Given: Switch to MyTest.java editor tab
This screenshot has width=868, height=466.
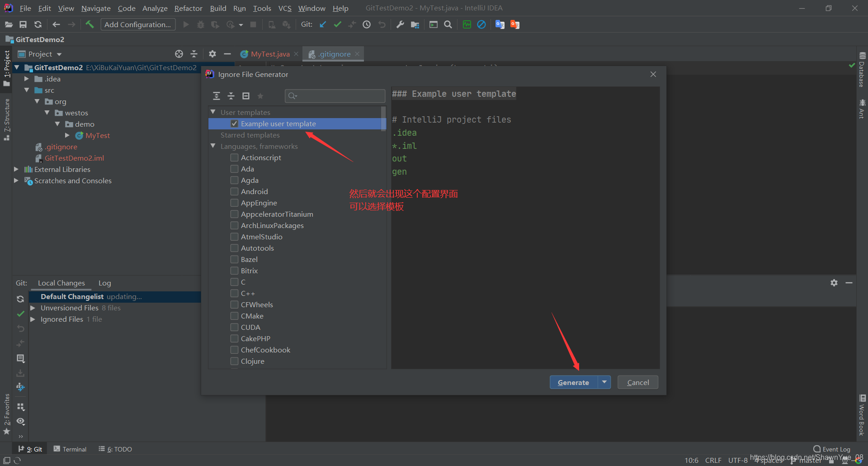Looking at the screenshot, I should click(270, 54).
